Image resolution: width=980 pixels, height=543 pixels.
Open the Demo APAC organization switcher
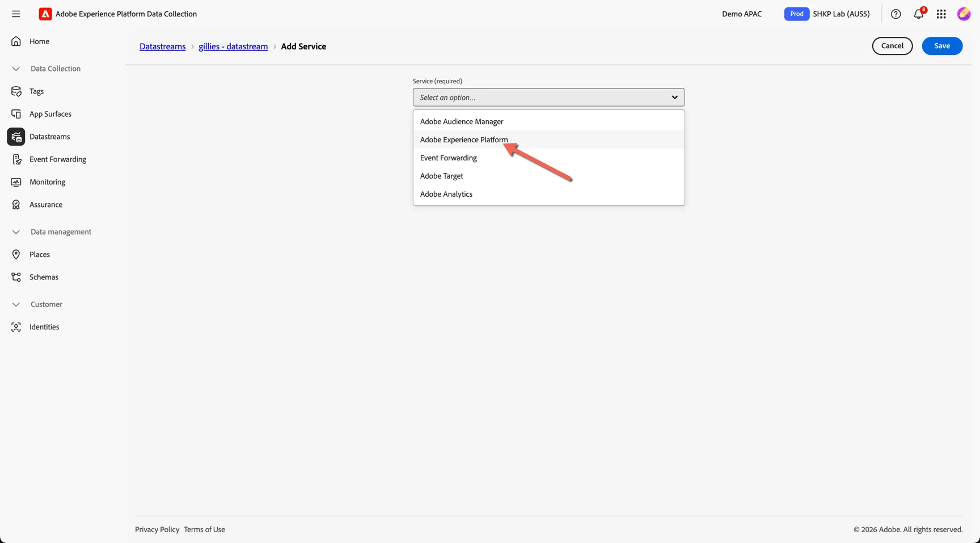742,14
